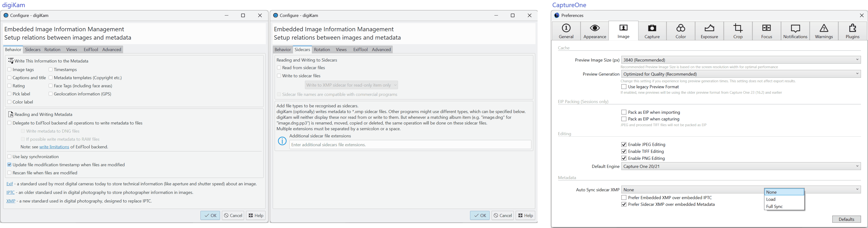Screen dimensions: 868x228
Task: Open the IPTC standard link
Action: 10,193
